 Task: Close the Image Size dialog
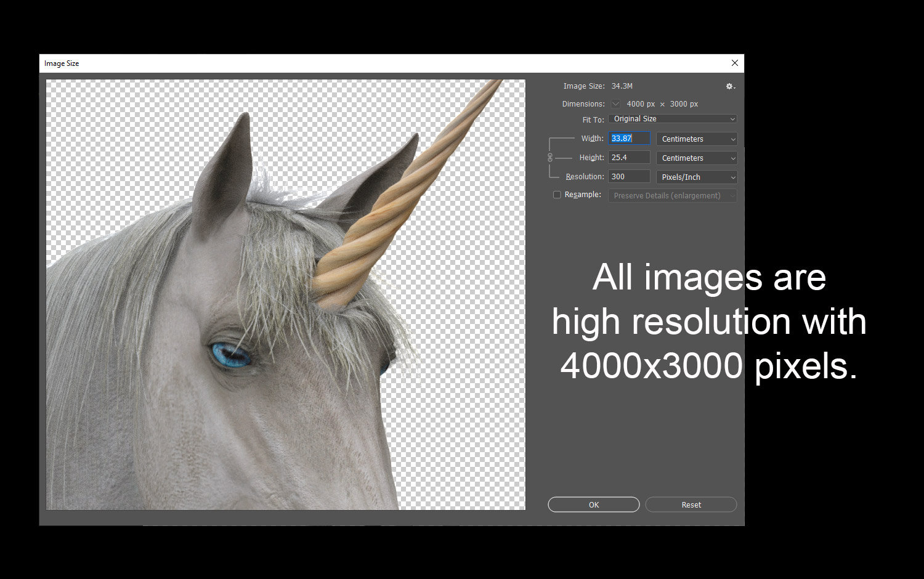734,63
